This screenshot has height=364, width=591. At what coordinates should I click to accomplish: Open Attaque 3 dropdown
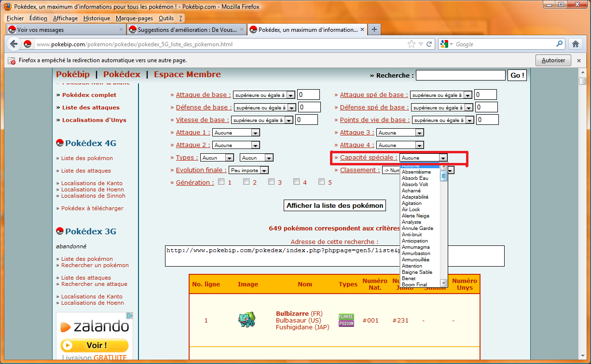(400, 133)
